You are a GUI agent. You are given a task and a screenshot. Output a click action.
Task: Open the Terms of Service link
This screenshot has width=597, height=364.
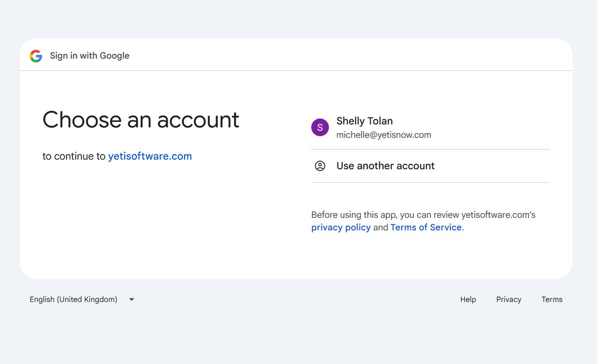click(426, 227)
